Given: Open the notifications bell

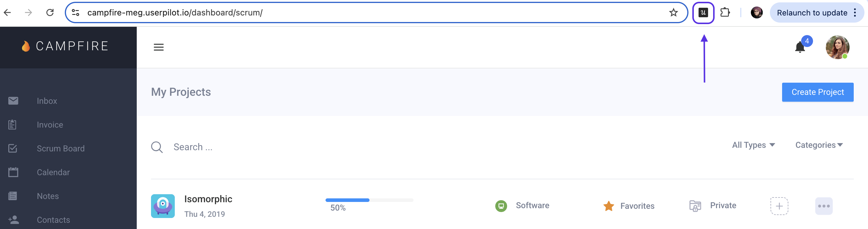Looking at the screenshot, I should (800, 47).
